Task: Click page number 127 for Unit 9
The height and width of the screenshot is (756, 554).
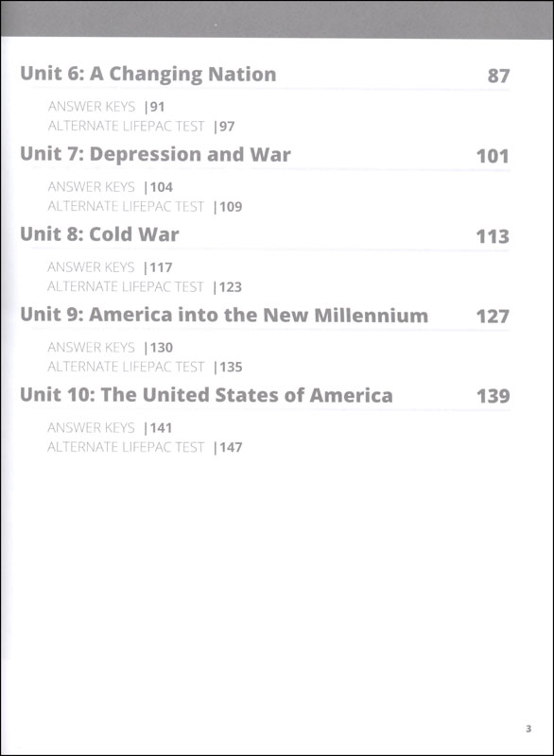Action: [x=493, y=317]
